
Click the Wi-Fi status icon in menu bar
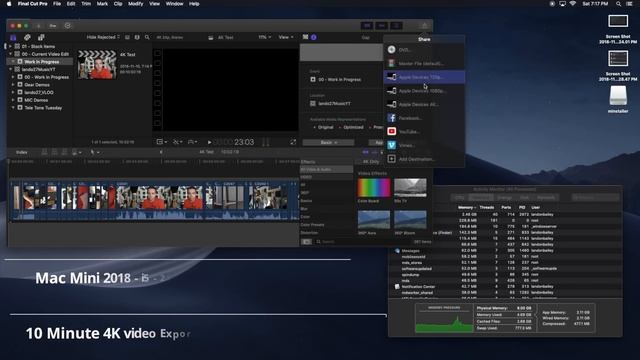click(573, 4)
